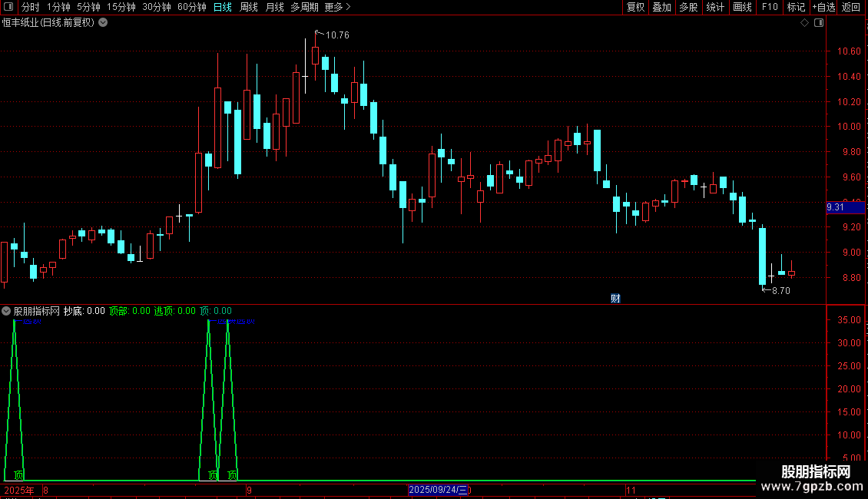The height and width of the screenshot is (499, 868).
Task: Open dropdown next to 恒丰纸业 title
Action: tap(103, 23)
